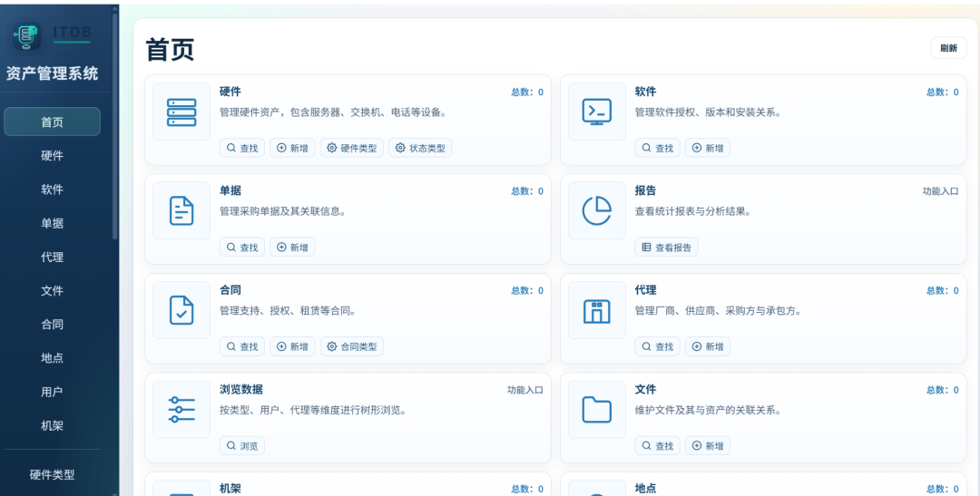Click the 地点 card title
The height and width of the screenshot is (496, 980).
(646, 489)
